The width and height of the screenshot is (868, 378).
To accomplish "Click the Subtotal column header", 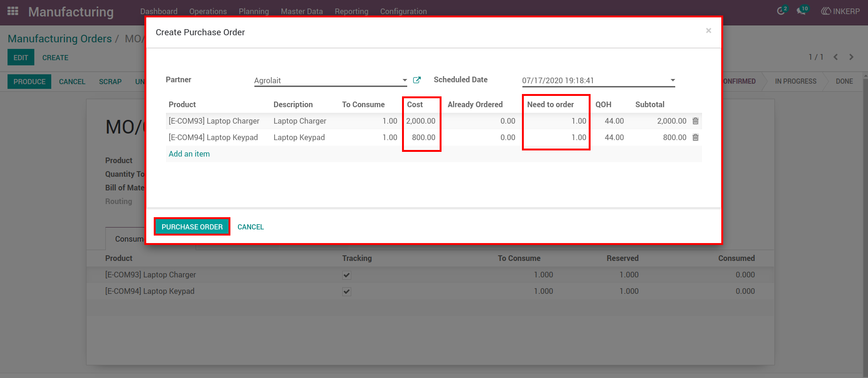I will [x=649, y=104].
